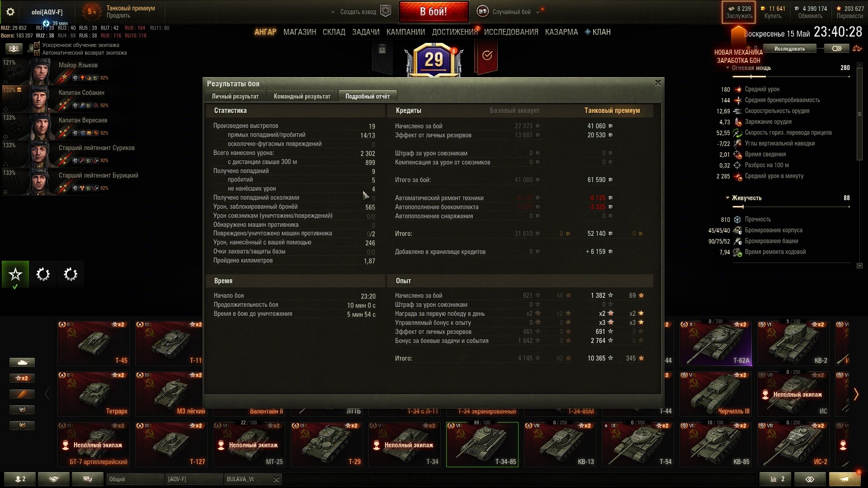Open the first gear equipment slot
The image size is (868, 488).
[x=43, y=274]
